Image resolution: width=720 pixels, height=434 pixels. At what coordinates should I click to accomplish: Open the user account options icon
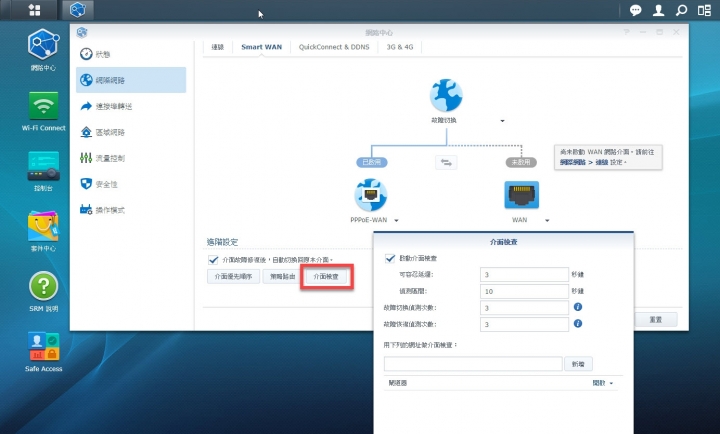658,10
